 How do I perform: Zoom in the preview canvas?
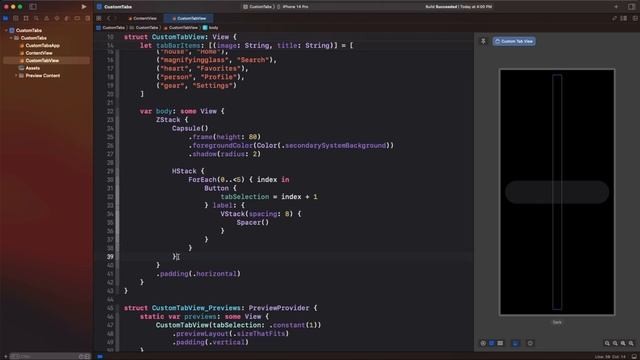[x=631, y=344]
